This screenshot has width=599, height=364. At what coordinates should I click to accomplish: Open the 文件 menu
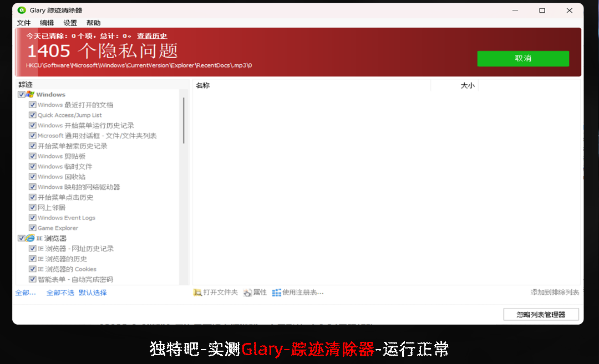24,23
